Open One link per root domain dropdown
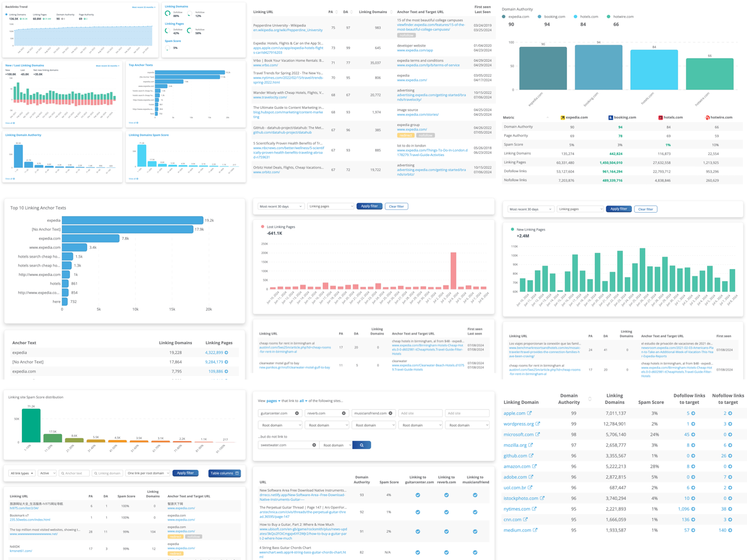The width and height of the screenshot is (747, 560). 148,473
